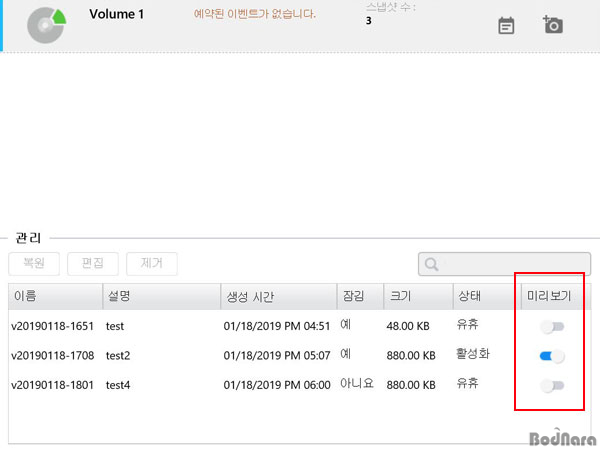The height and width of the screenshot is (449, 600).
Task: Disable preview toggle for v20190118-1708
Action: [552, 356]
